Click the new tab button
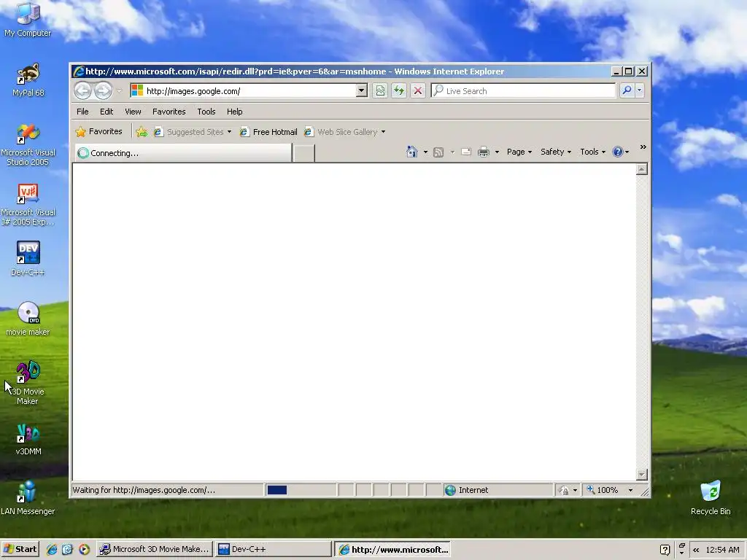The image size is (747, 560). pos(303,153)
